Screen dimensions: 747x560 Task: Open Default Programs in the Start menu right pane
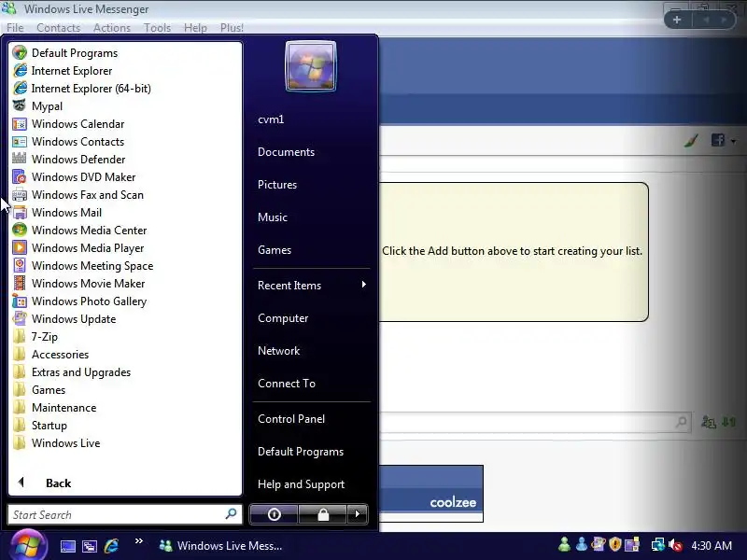click(x=300, y=452)
